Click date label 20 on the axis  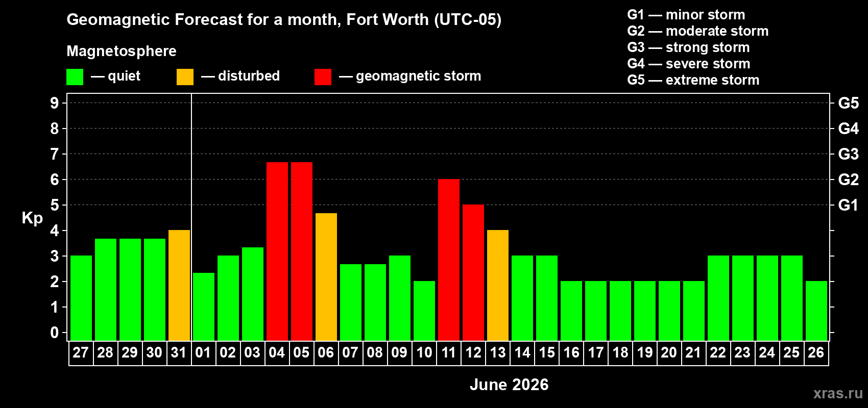[x=669, y=352]
